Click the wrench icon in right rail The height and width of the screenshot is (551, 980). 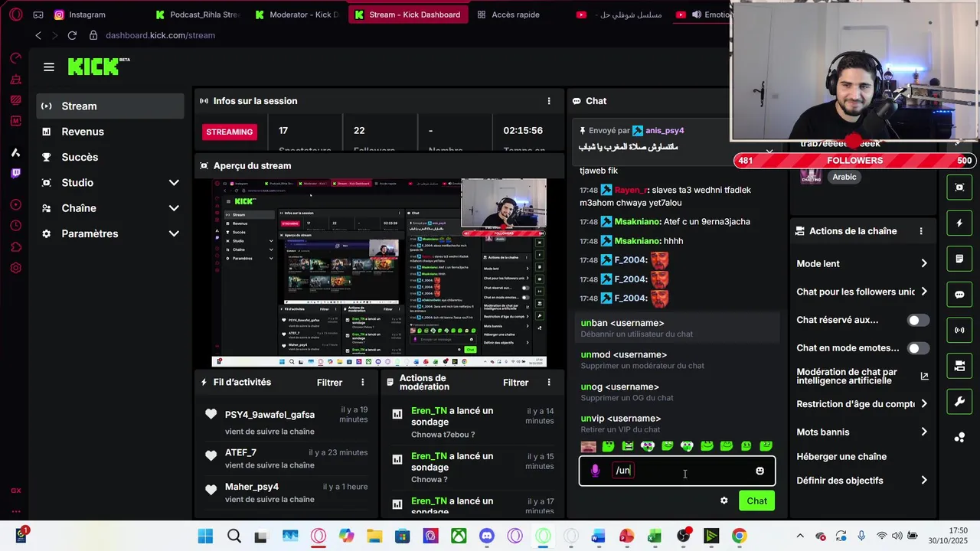click(959, 401)
